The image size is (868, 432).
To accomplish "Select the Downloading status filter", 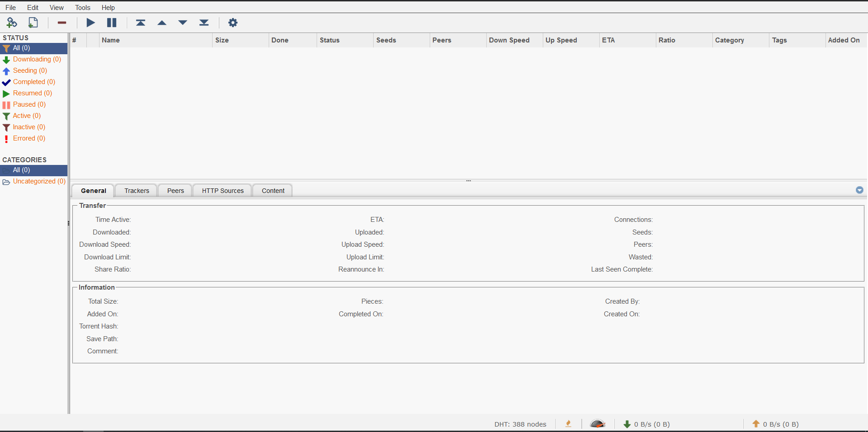I will click(37, 59).
